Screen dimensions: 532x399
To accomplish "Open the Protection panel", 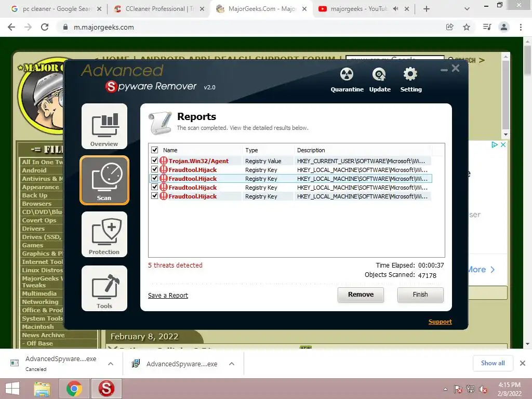I will (104, 234).
